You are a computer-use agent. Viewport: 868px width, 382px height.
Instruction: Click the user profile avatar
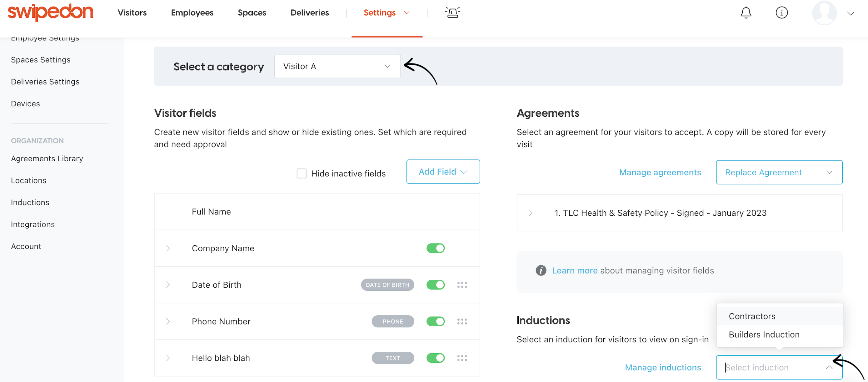(824, 13)
